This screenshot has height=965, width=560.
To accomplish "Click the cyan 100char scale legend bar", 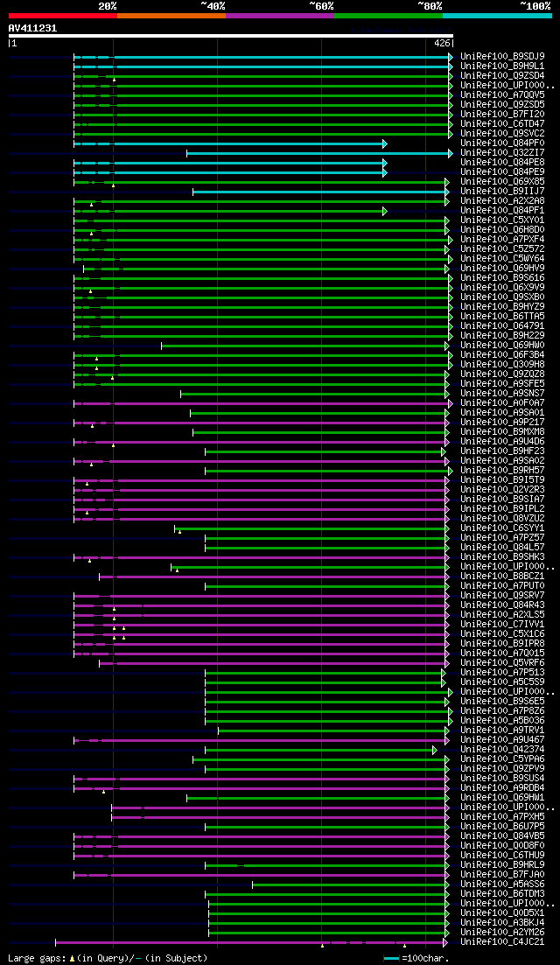I will coord(391,959).
